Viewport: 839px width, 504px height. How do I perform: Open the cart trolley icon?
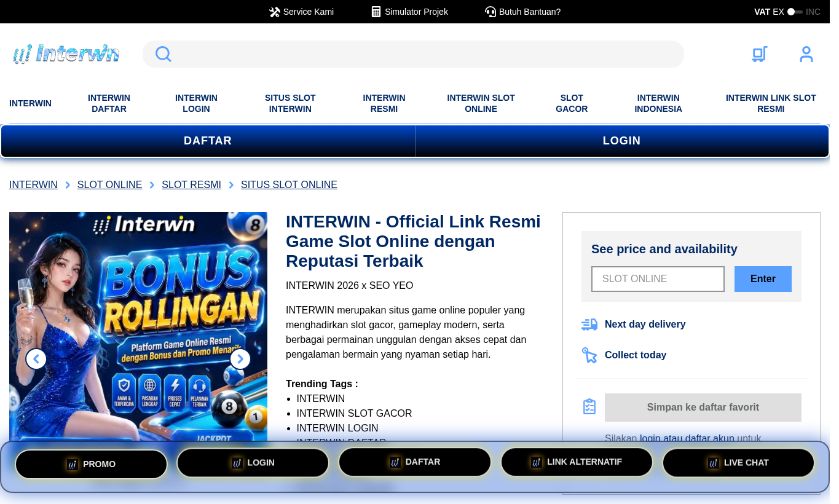760,54
